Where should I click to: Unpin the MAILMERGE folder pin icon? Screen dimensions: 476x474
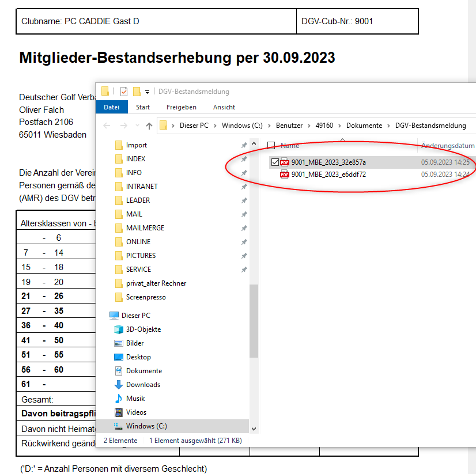(244, 228)
